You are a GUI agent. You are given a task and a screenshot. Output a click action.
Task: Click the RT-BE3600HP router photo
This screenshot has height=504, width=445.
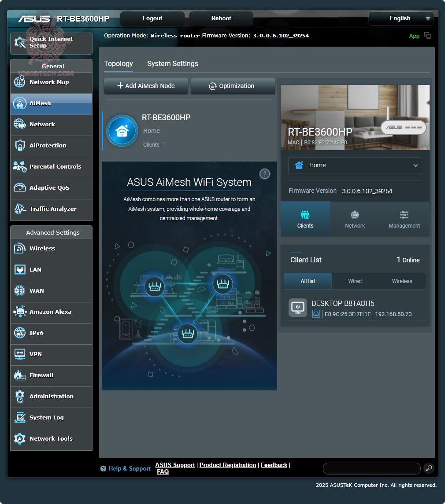click(355, 118)
